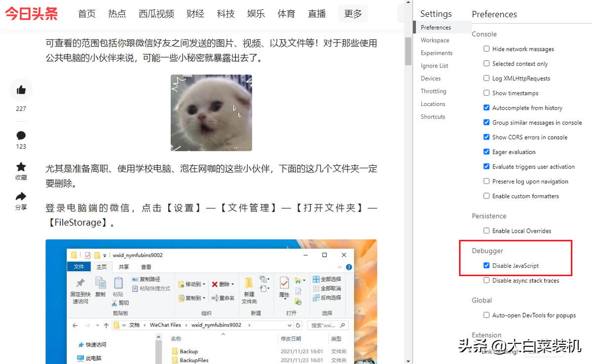Viewport: 592px width, 364px height.
Task: Toggle Group similar messages in console
Action: pyautogui.click(x=487, y=122)
